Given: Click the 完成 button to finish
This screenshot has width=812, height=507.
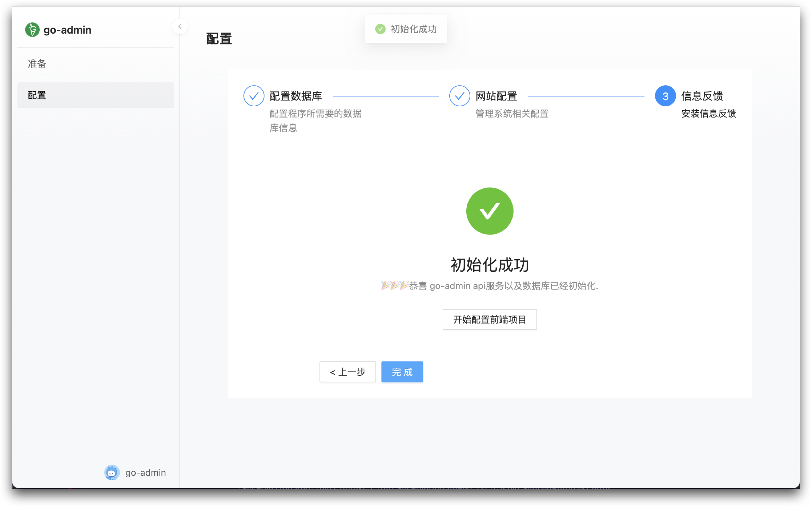Looking at the screenshot, I should (x=402, y=372).
